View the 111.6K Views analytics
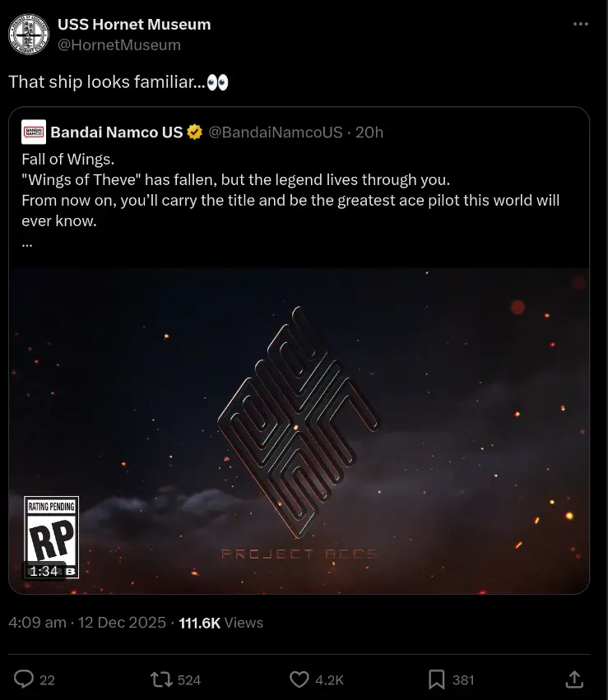This screenshot has height=700, width=608. pos(221,623)
